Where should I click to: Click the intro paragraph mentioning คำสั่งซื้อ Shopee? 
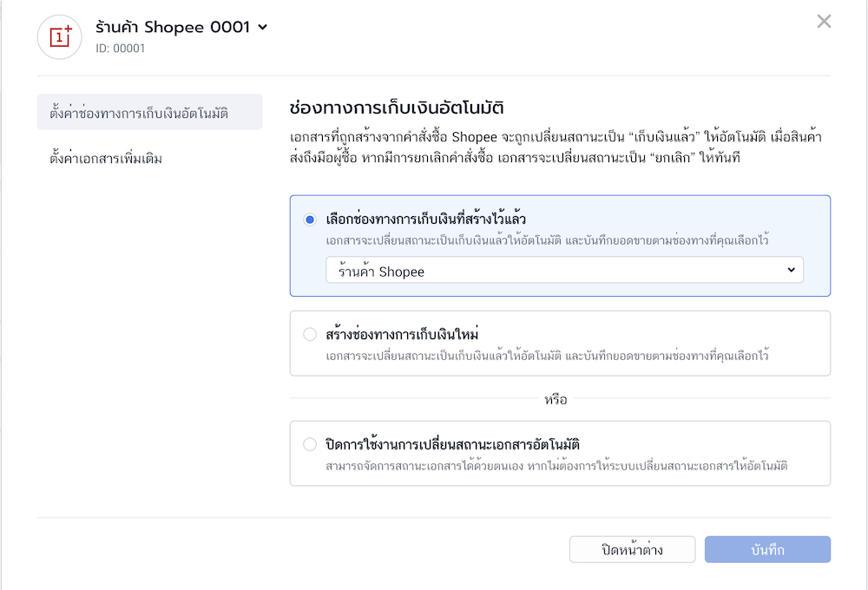tap(556, 148)
